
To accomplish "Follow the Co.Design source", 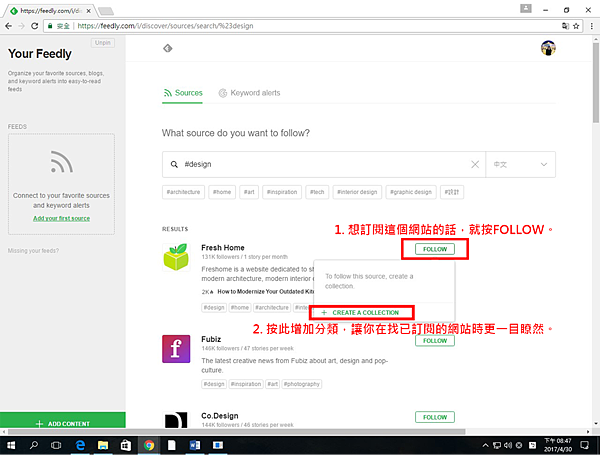I will coord(435,417).
